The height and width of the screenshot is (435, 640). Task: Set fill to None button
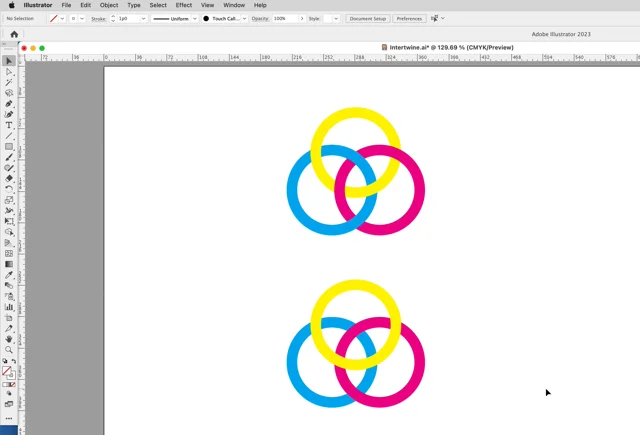13,384
